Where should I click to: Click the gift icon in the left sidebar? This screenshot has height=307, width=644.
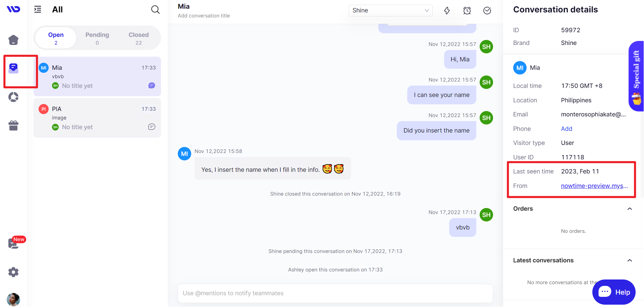[13, 125]
